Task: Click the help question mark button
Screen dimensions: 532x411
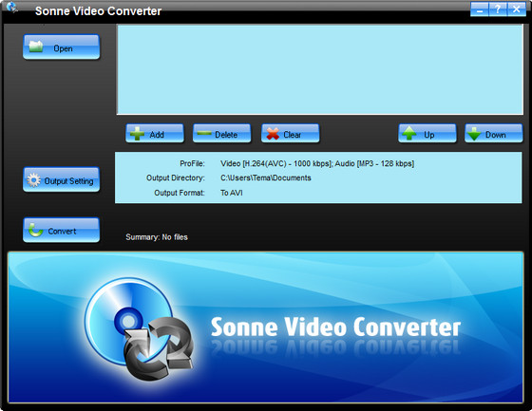Action: (x=498, y=9)
